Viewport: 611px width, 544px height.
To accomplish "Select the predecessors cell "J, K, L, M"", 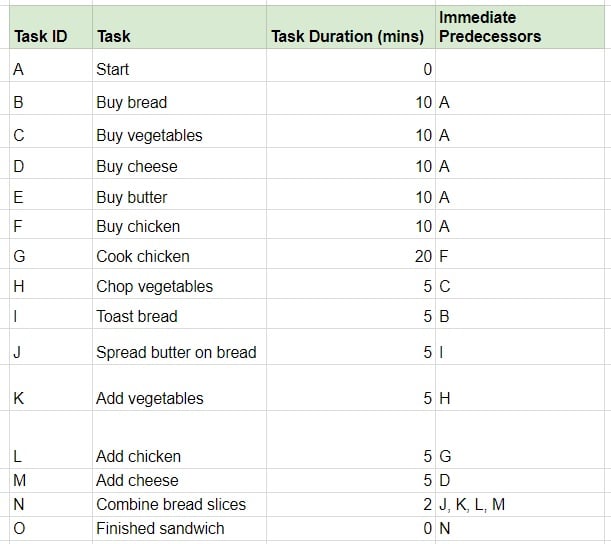I will 472,504.
